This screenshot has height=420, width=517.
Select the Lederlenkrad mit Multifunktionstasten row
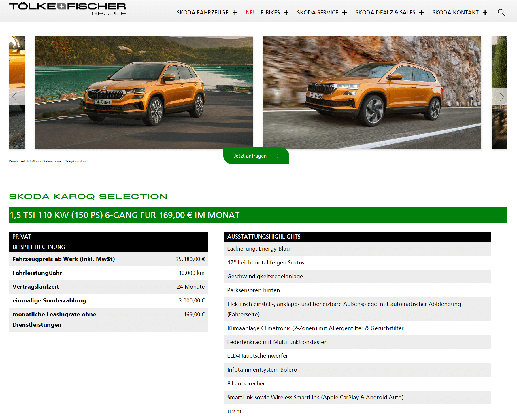[358, 342]
